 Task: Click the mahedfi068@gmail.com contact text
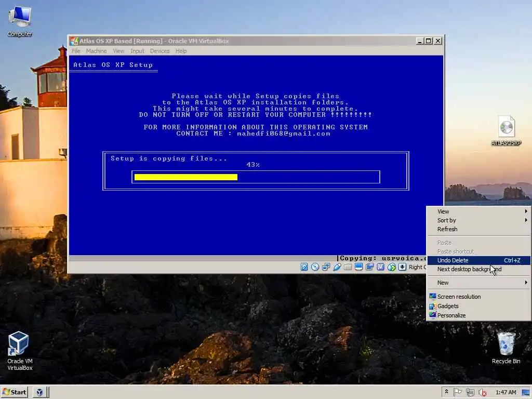283,134
